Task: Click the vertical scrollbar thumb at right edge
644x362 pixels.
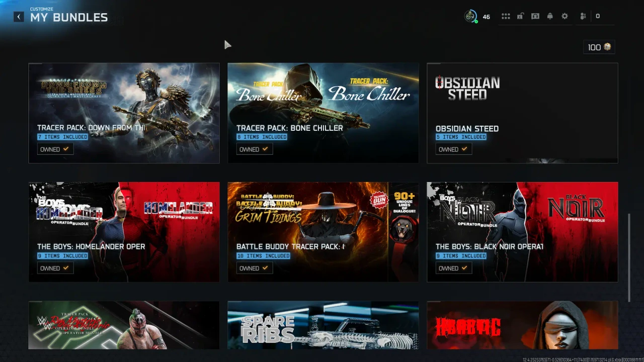Action: (629, 258)
